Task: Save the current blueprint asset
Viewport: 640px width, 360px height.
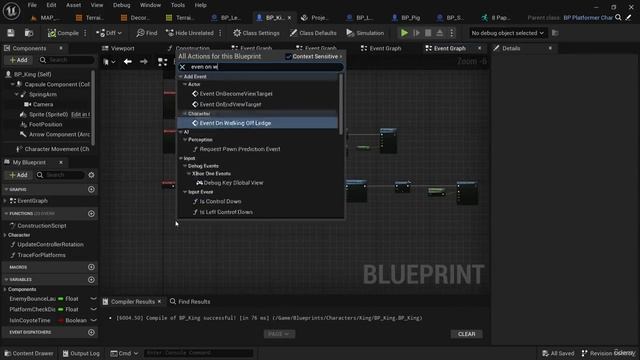Action: tap(11, 33)
